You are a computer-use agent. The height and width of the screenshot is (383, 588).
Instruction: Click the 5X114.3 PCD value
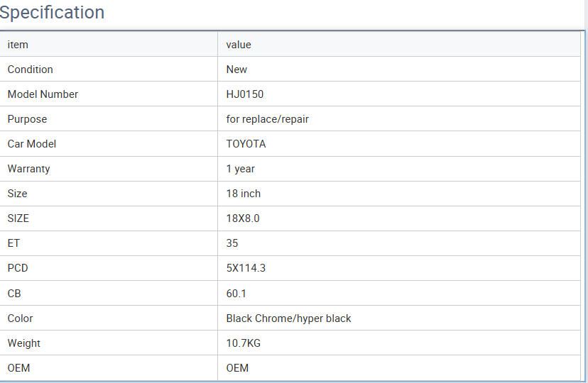[246, 268]
